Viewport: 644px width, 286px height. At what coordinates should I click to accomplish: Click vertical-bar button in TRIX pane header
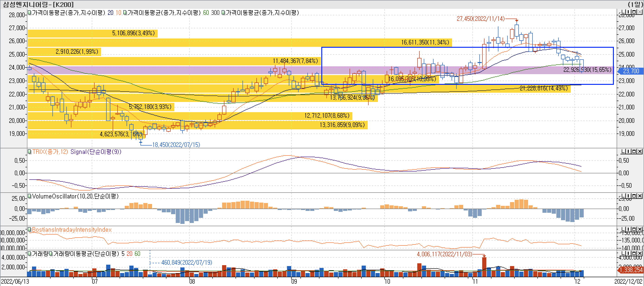pyautogui.click(x=629, y=152)
